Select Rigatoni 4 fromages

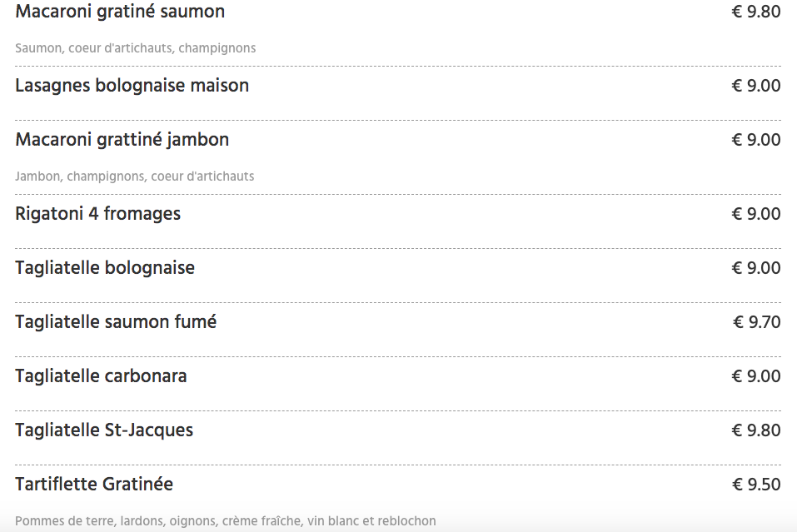click(x=97, y=214)
